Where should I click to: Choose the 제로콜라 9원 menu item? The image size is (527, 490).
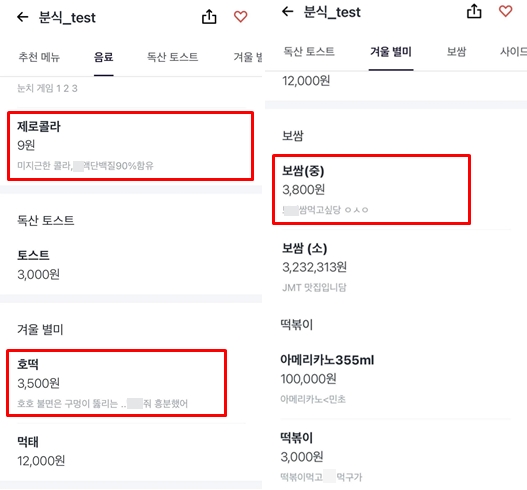point(130,146)
